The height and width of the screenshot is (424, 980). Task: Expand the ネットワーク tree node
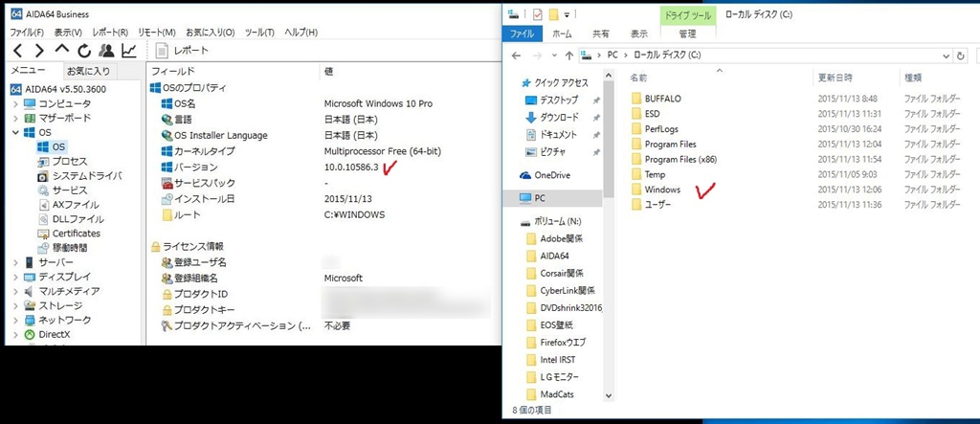click(x=15, y=321)
